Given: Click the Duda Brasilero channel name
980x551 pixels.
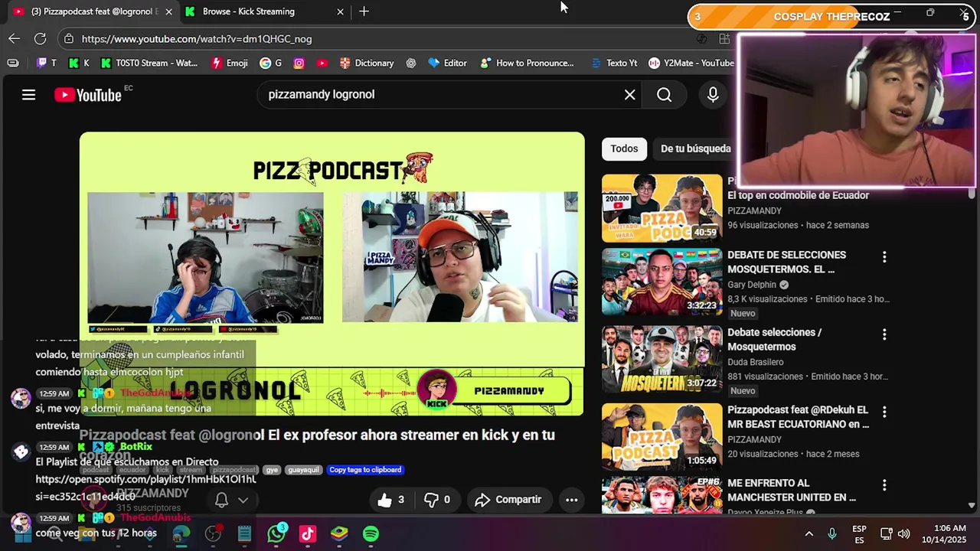Looking at the screenshot, I should click(x=756, y=362).
